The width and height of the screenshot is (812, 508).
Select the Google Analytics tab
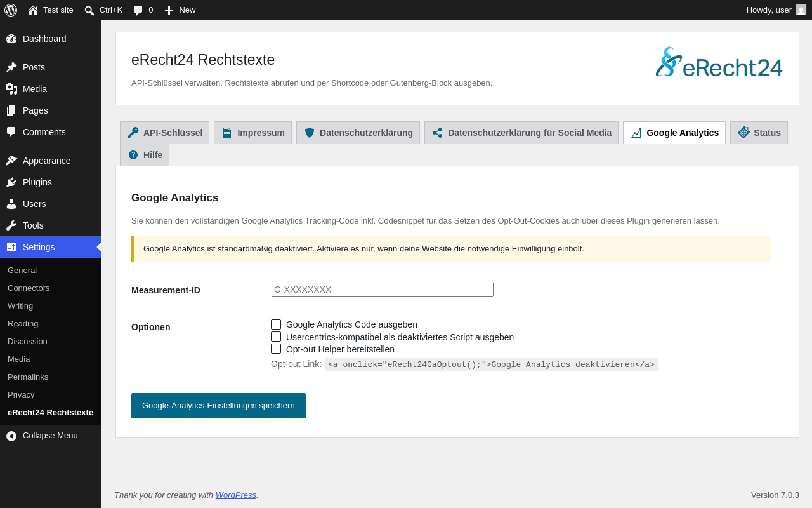674,133
